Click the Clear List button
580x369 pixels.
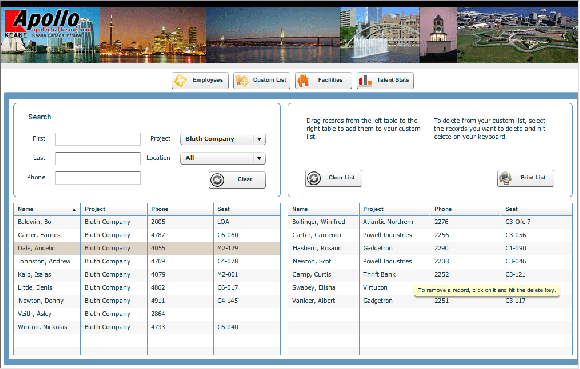pyautogui.click(x=333, y=178)
